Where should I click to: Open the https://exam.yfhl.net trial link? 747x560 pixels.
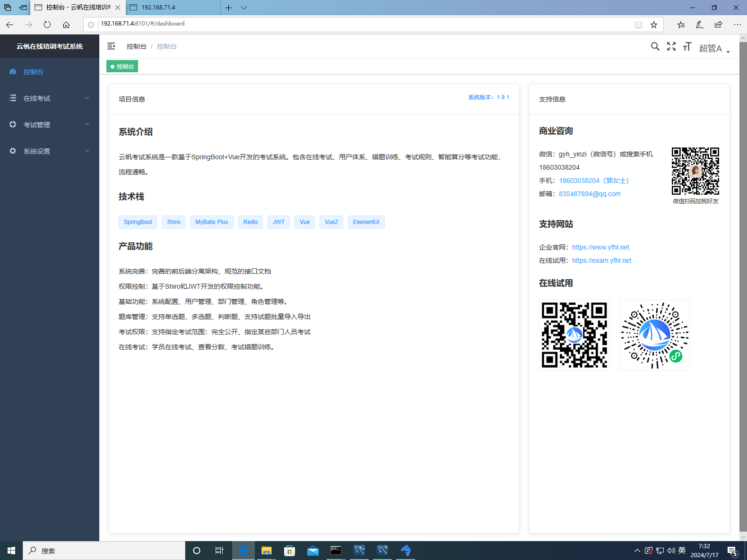tap(601, 260)
